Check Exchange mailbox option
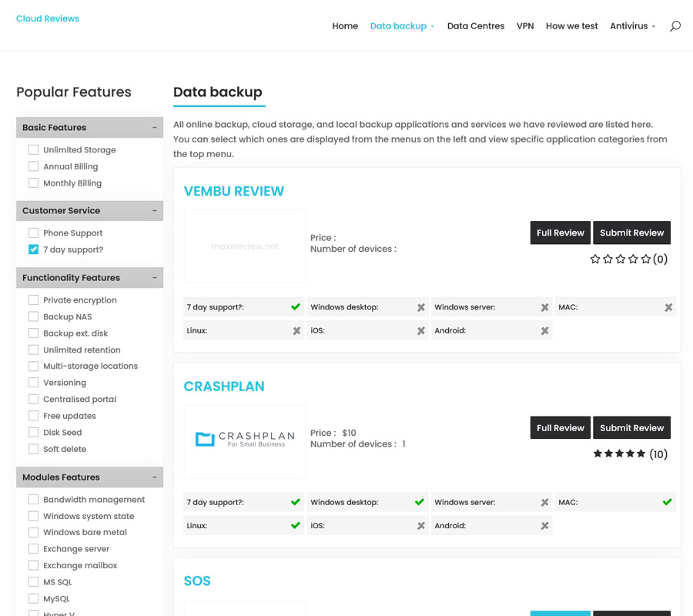The width and height of the screenshot is (693, 616). (33, 565)
